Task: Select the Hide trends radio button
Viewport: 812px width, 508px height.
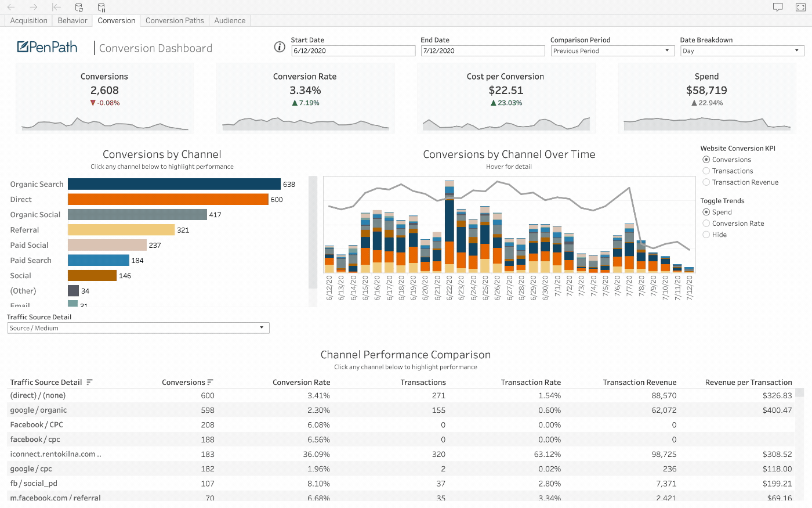Action: pyautogui.click(x=706, y=235)
